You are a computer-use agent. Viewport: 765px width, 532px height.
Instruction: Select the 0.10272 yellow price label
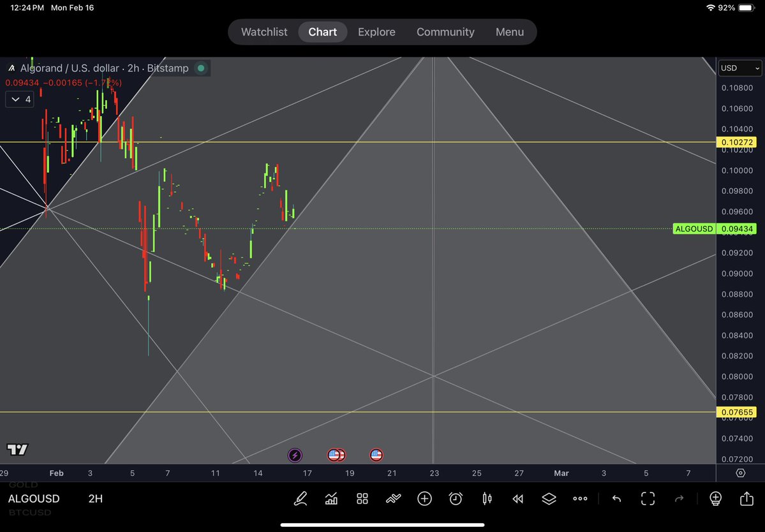pos(737,142)
